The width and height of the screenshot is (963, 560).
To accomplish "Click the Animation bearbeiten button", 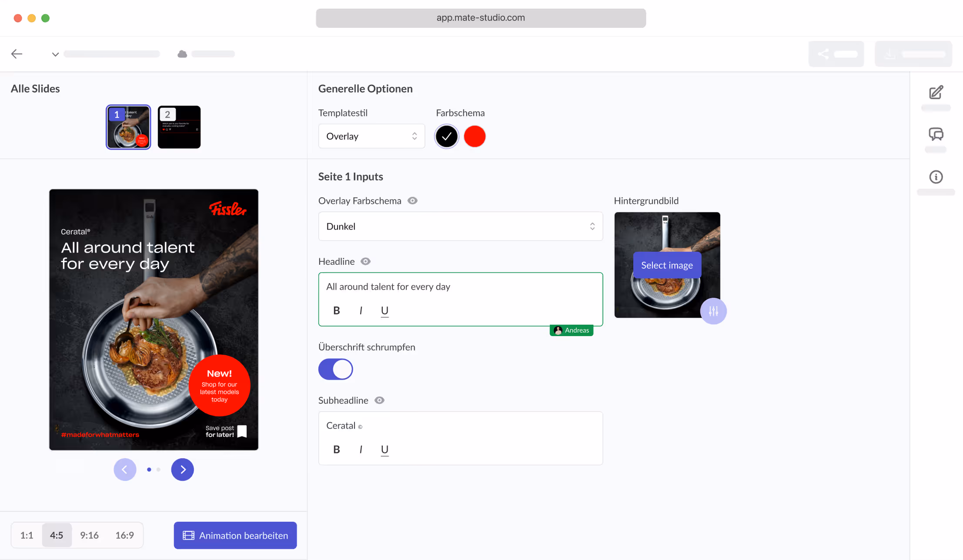I will click(235, 535).
